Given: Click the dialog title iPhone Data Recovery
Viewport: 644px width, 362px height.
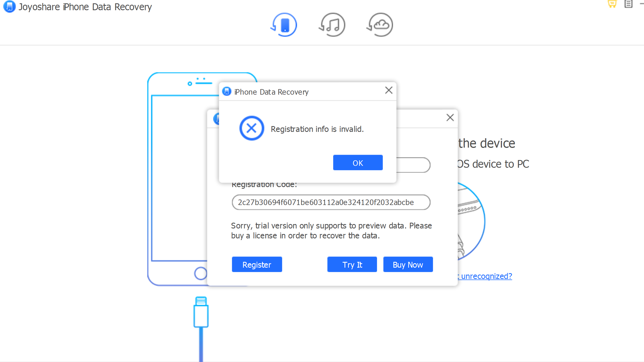Looking at the screenshot, I should pos(271,92).
